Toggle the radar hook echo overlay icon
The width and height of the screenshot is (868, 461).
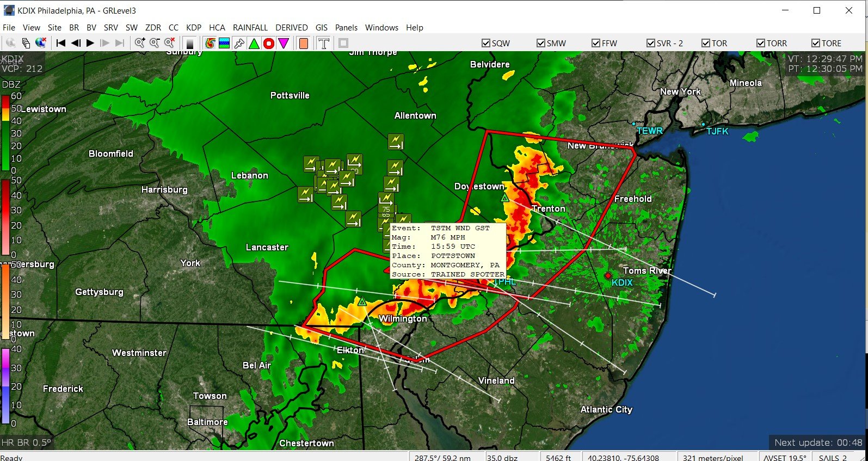pyautogui.click(x=210, y=43)
